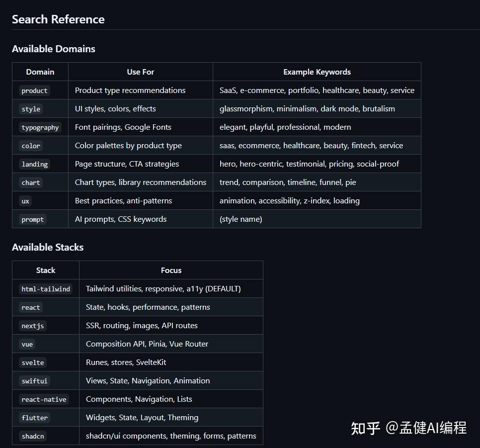The image size is (480, 448).
Task: Select the 'react-native' stack code tag
Action: pyautogui.click(x=44, y=399)
